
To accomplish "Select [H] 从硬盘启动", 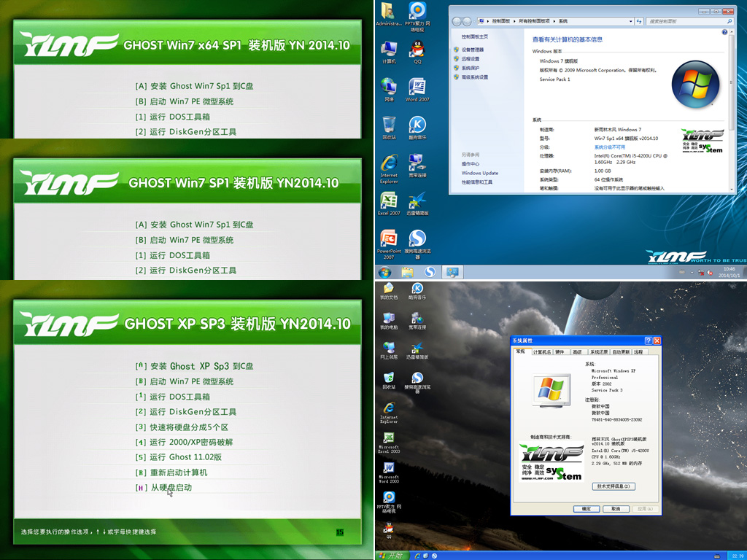I will (x=164, y=488).
